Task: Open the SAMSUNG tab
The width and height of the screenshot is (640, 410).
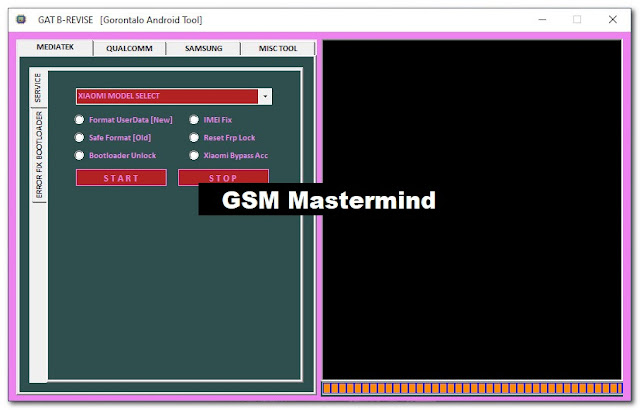Action: point(203,48)
